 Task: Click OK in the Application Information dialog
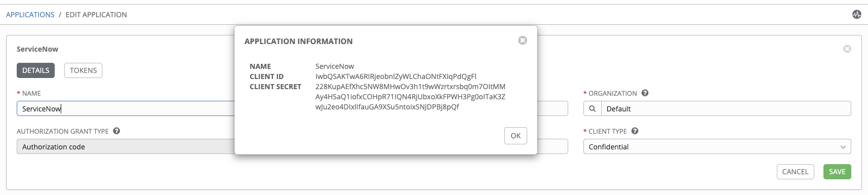(516, 136)
